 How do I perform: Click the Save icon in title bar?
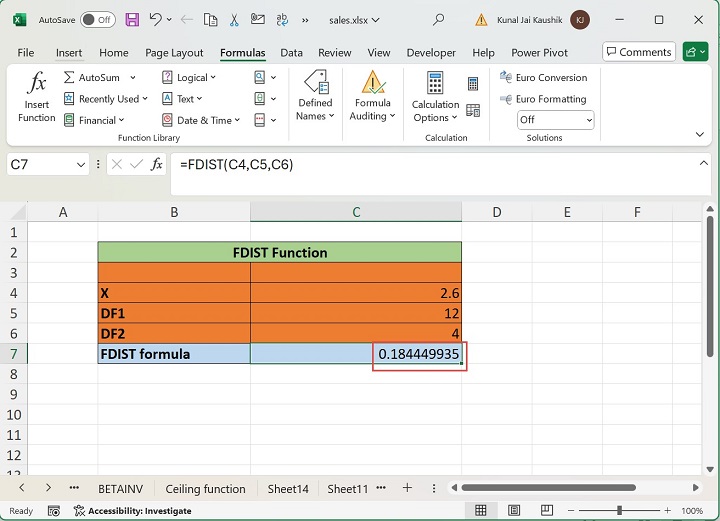(x=130, y=19)
